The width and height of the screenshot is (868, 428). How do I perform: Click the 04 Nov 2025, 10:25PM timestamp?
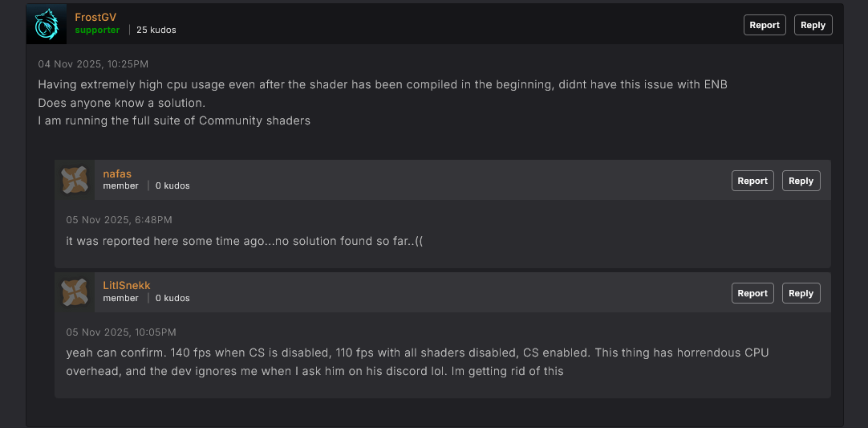pyautogui.click(x=93, y=64)
